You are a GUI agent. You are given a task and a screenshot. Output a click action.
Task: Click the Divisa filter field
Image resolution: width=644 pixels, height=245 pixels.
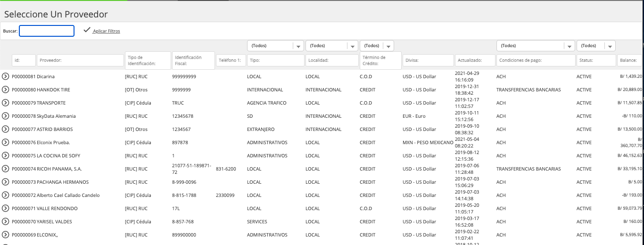[x=428, y=60]
